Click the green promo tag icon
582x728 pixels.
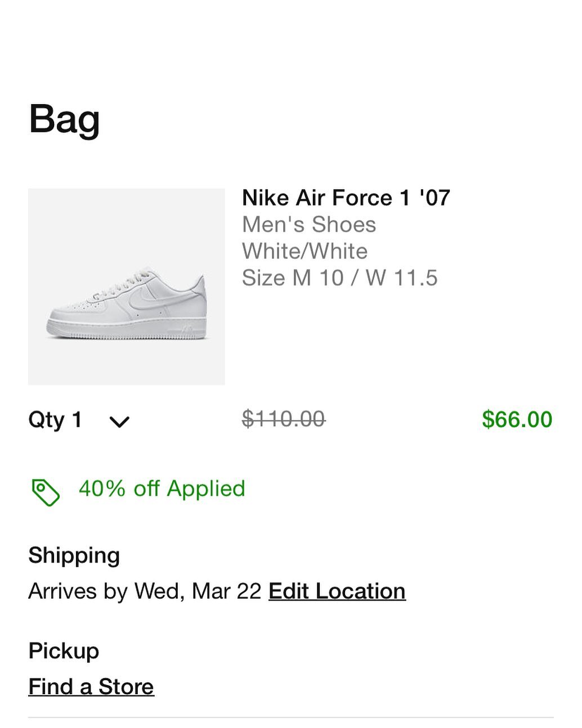coord(46,493)
